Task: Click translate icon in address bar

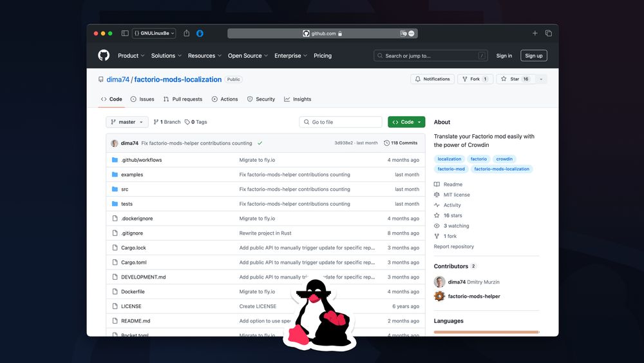Action: click(403, 34)
